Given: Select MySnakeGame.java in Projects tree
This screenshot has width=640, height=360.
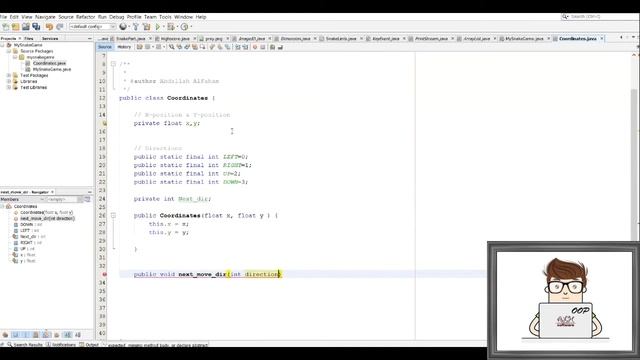Looking at the screenshot, I should pos(51,69).
